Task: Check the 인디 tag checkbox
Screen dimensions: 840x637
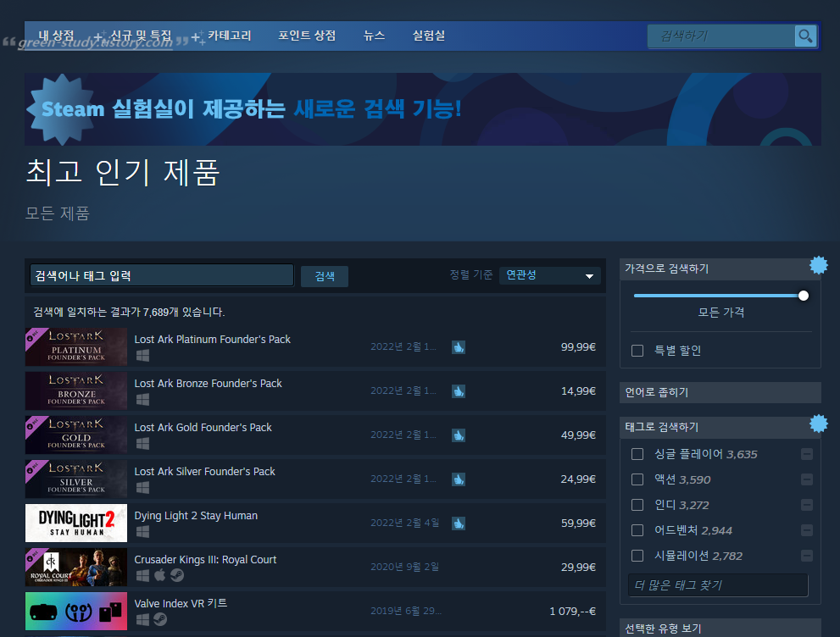Action: pos(637,505)
